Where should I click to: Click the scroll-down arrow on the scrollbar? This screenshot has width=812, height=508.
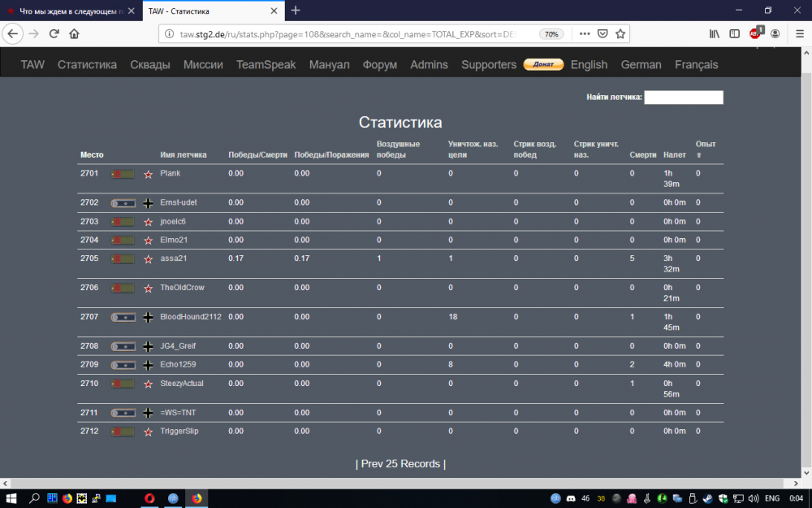tap(806, 473)
